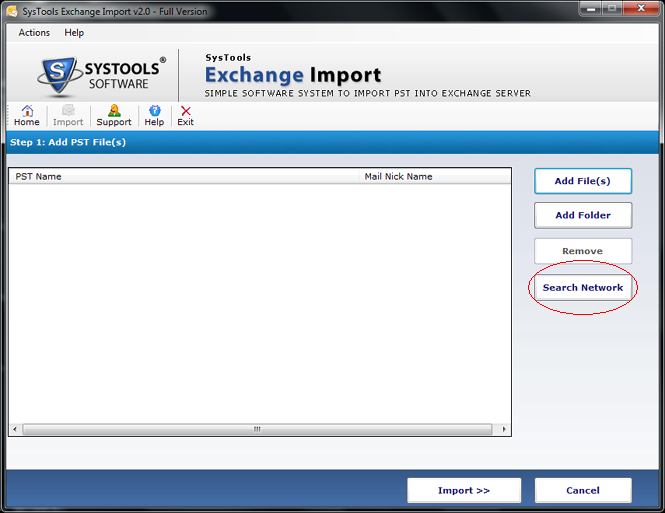The height and width of the screenshot is (513, 665).
Task: Open the Actions menu
Action: click(34, 33)
